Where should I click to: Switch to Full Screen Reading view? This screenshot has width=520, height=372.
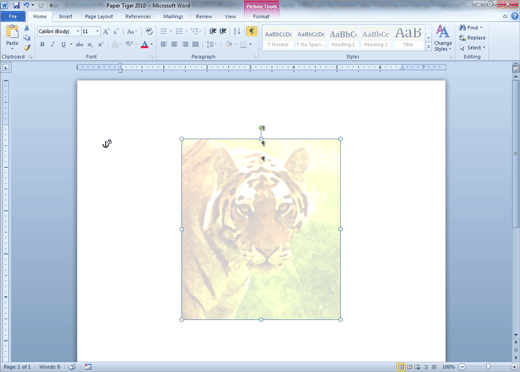(x=409, y=367)
